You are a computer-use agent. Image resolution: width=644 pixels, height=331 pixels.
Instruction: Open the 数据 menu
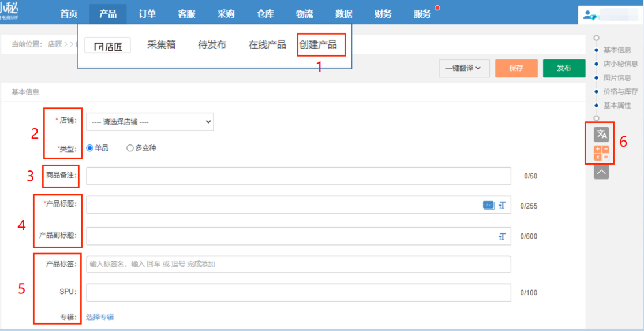point(344,14)
